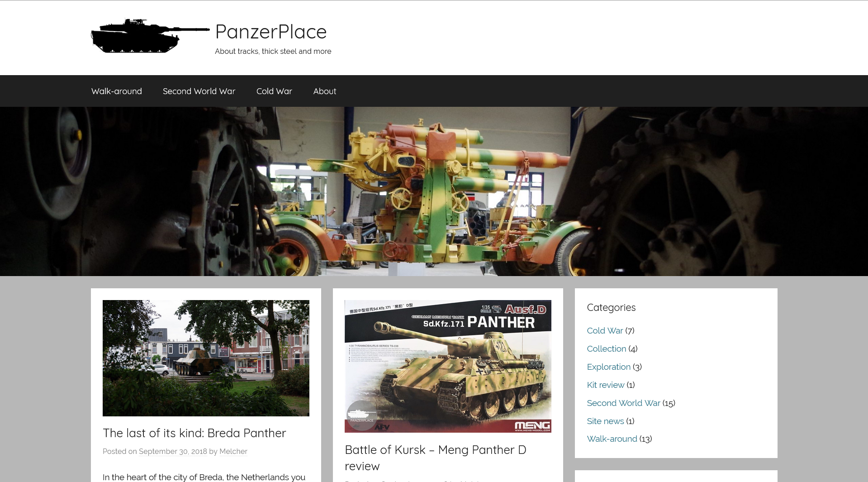Open the Kit review category
The height and width of the screenshot is (482, 868).
coord(606,385)
